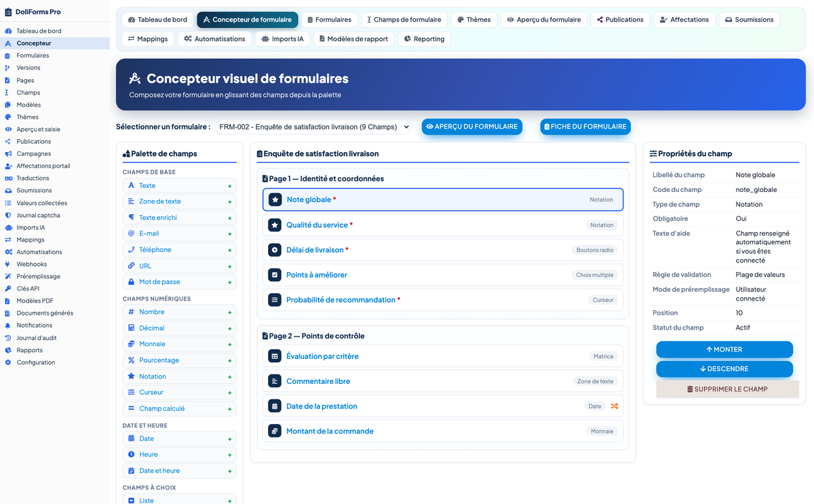This screenshot has width=814, height=504.
Task: Click the Page 2 — Points de contrôle heading
Action: point(317,336)
